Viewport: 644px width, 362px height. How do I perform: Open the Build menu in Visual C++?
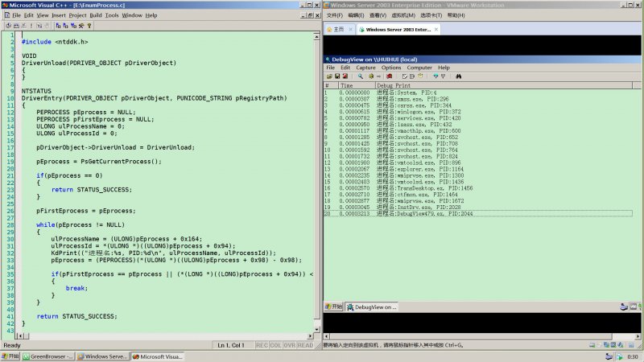click(x=96, y=15)
